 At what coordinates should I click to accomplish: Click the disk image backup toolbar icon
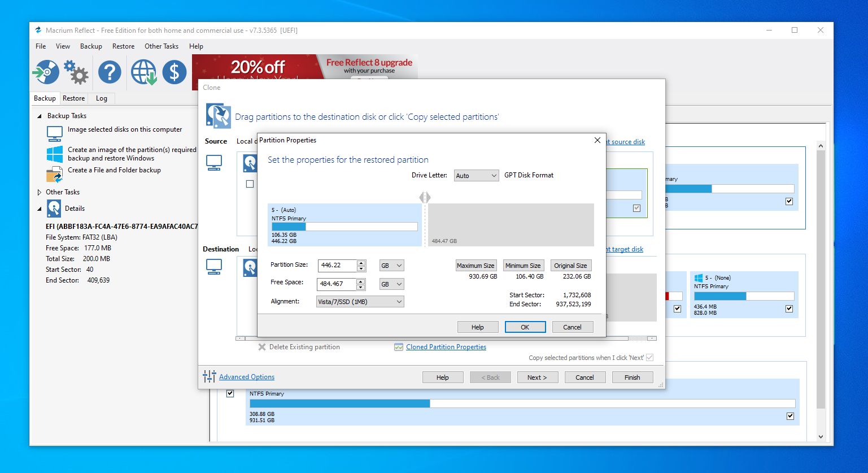[x=45, y=72]
